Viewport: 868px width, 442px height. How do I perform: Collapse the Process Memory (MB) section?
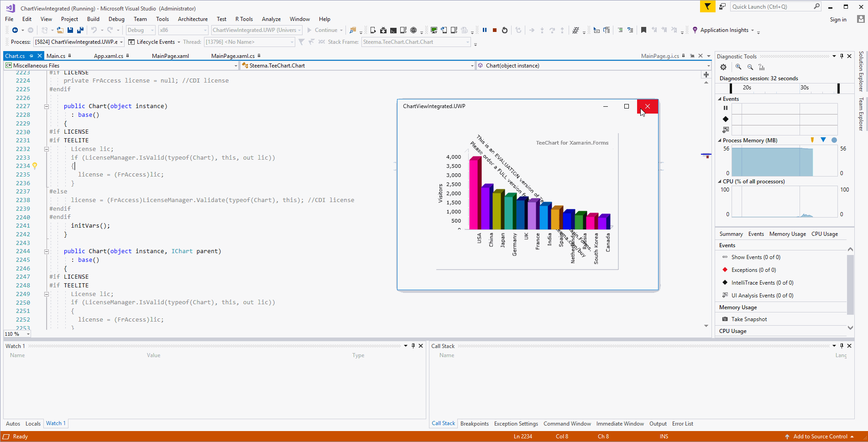coord(720,140)
